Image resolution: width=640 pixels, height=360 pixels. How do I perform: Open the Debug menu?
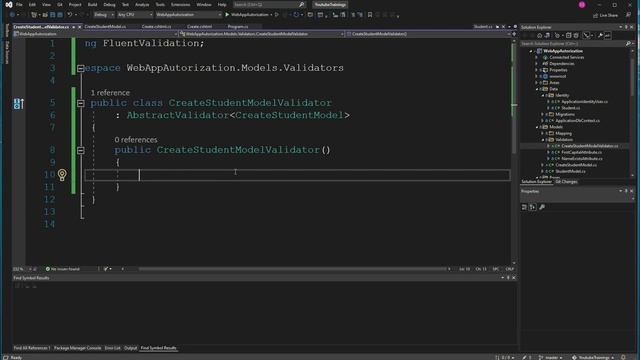[x=109, y=4]
